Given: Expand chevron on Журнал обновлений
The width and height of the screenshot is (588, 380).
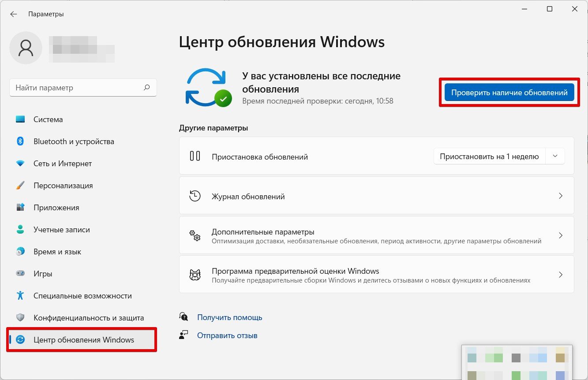Looking at the screenshot, I should tap(561, 196).
